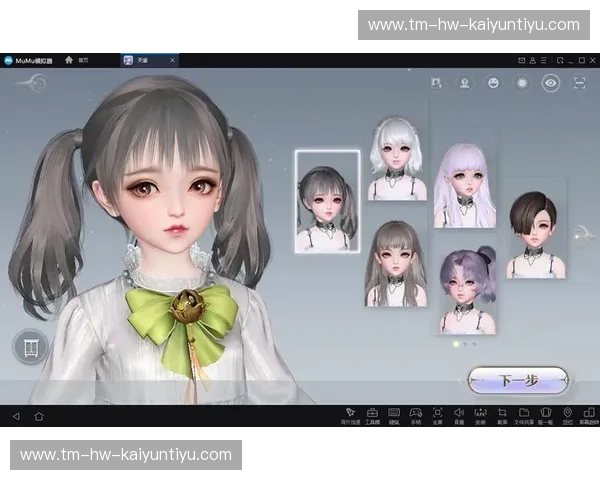600x480 pixels.
Task: Select the long brown straight hair preset
Action: pos(396,263)
